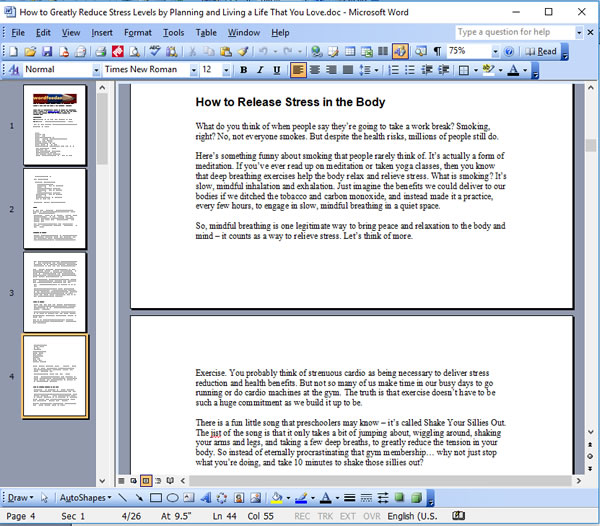600x526 pixels.
Task: Center-align the paragraph text
Action: pyautogui.click(x=315, y=70)
